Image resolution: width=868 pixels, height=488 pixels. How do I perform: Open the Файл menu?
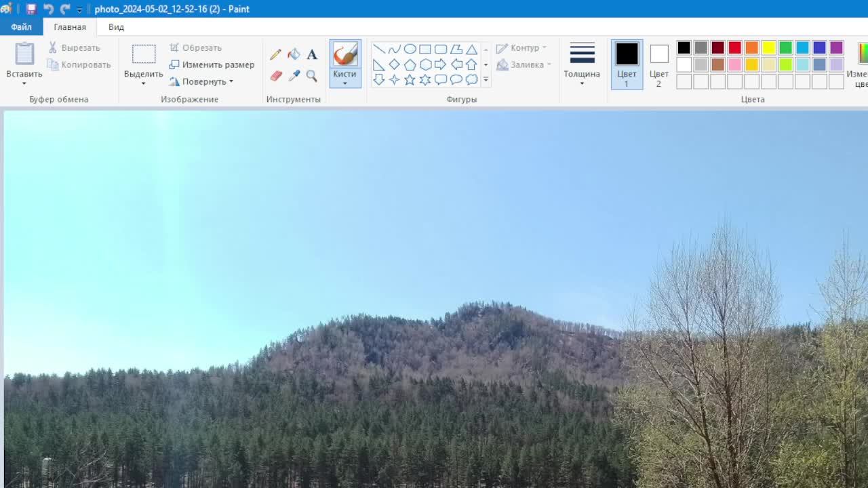[x=21, y=27]
